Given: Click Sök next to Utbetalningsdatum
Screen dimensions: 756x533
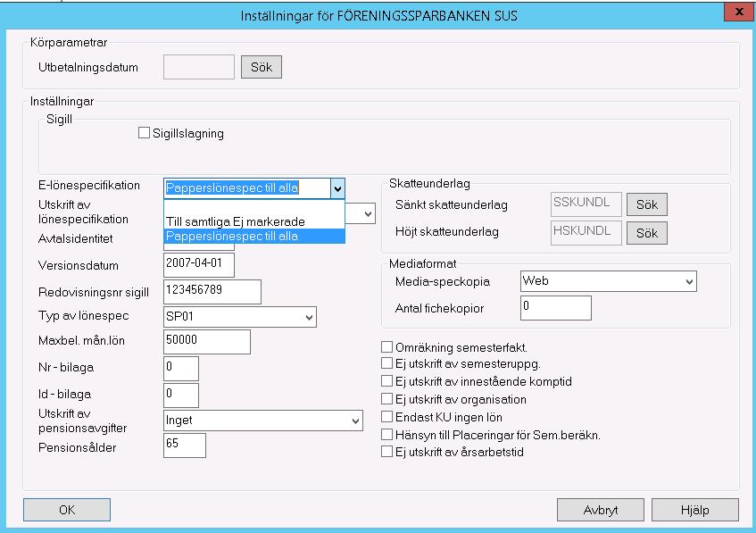Looking at the screenshot, I should [262, 67].
